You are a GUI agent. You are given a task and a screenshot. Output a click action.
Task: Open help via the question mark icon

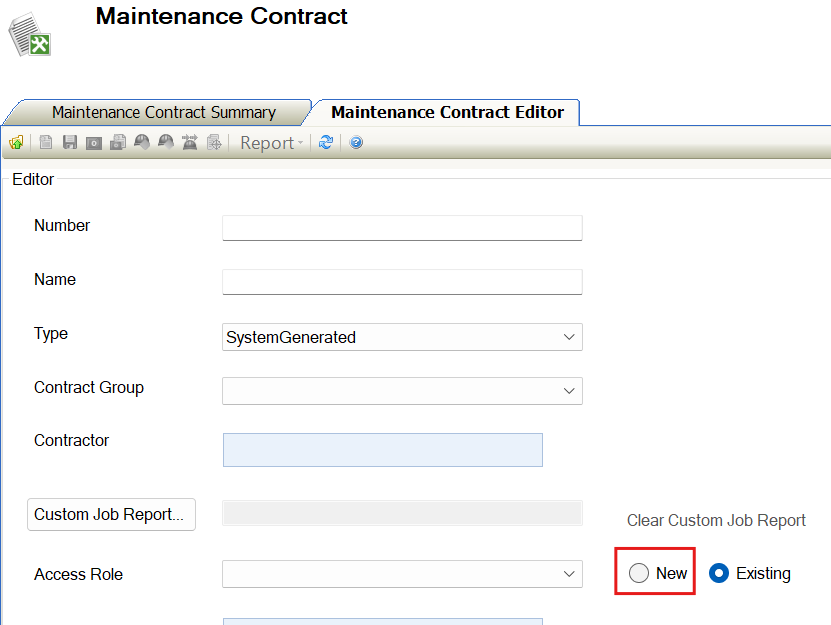click(x=356, y=143)
